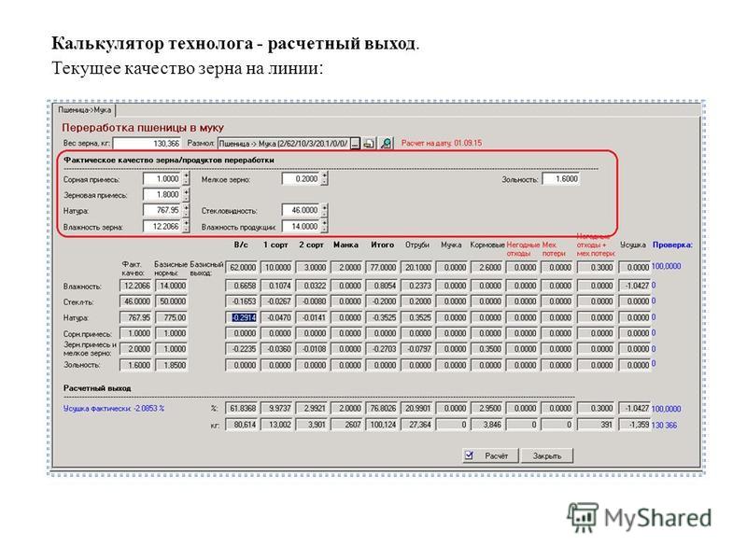Select Стекл-ть row 2 сорт cell -0.0080
The height and width of the screenshot is (560, 747).
313,301
